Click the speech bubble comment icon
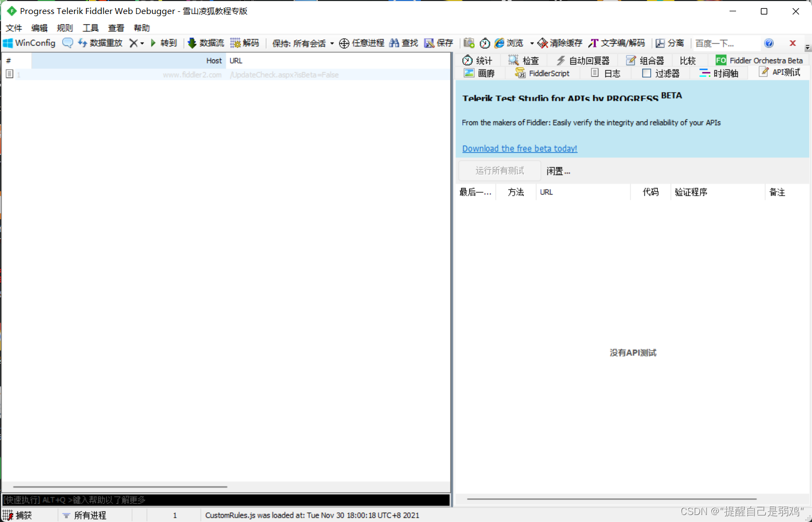This screenshot has width=812, height=522. tap(67, 43)
